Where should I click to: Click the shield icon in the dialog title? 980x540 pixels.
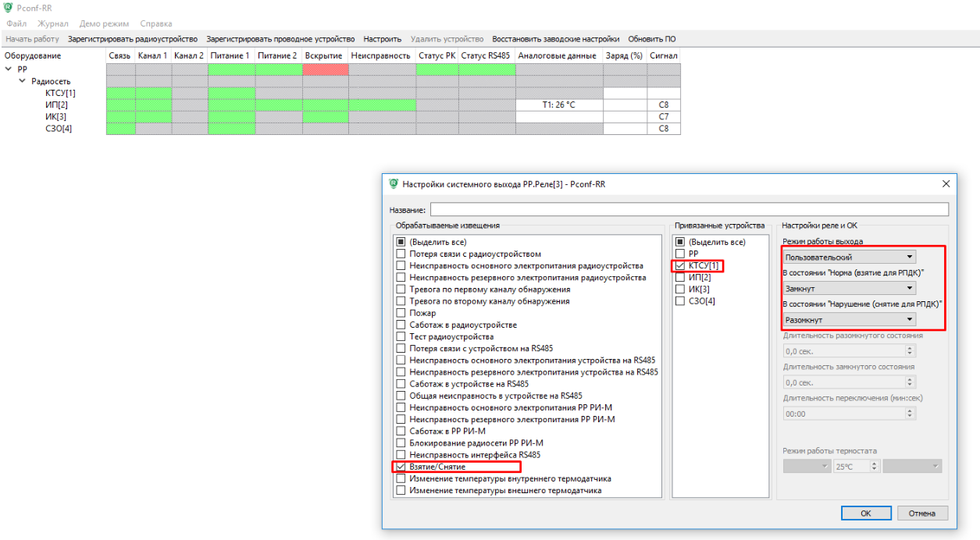click(x=393, y=184)
